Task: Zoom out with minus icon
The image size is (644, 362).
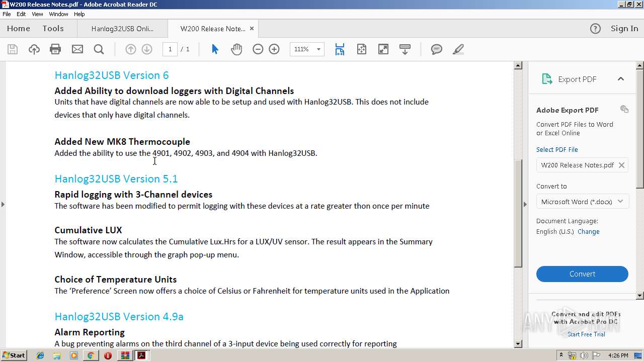Action: (x=258, y=49)
